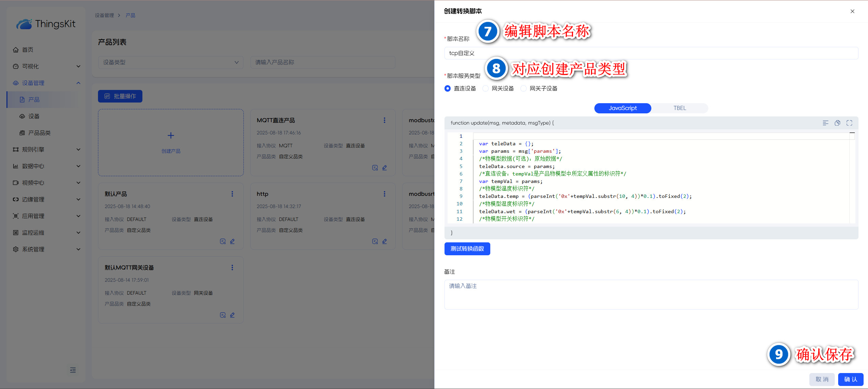Open the three-dot menu on http product card
Viewport: 868px width, 389px height.
click(384, 194)
